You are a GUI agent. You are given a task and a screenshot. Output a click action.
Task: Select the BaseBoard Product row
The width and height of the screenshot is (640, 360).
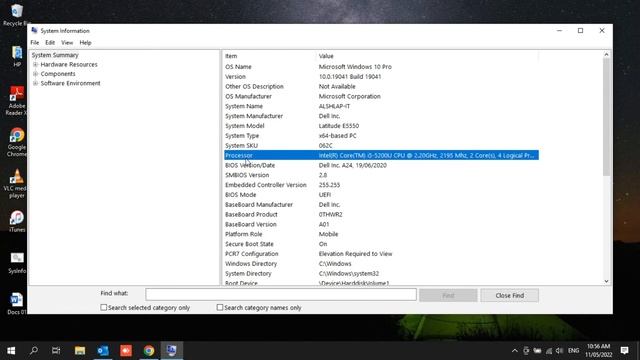[x=381, y=214]
